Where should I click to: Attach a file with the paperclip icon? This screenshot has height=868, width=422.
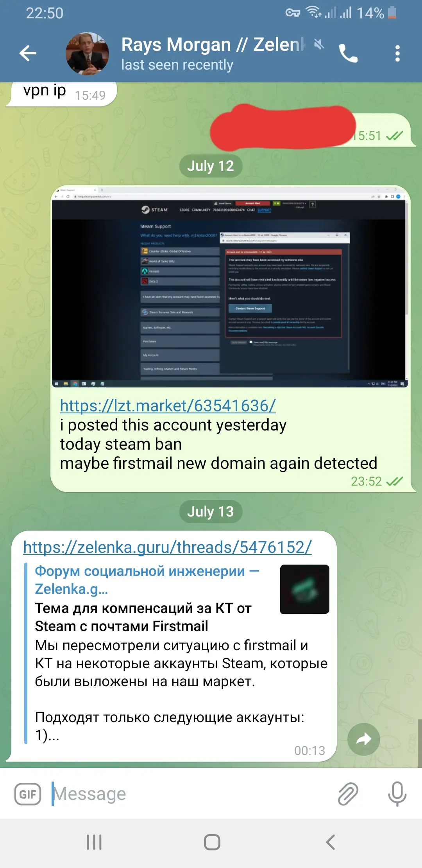click(x=348, y=794)
